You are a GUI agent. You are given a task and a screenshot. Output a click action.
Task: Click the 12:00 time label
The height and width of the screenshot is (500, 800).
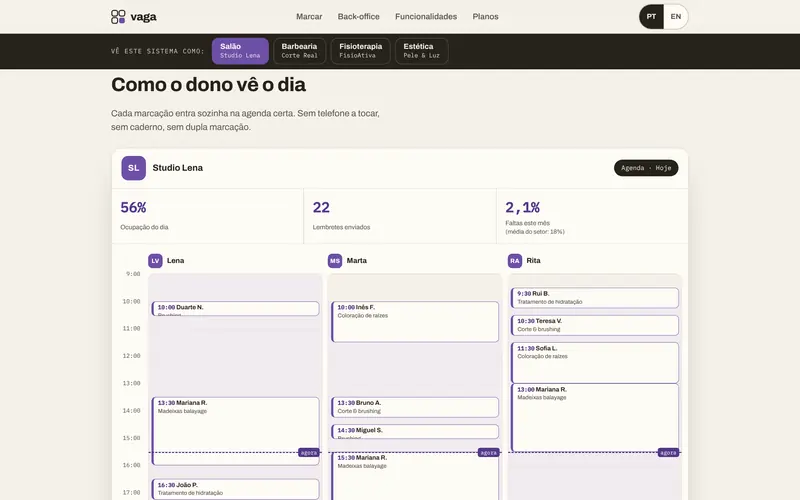[131, 356]
